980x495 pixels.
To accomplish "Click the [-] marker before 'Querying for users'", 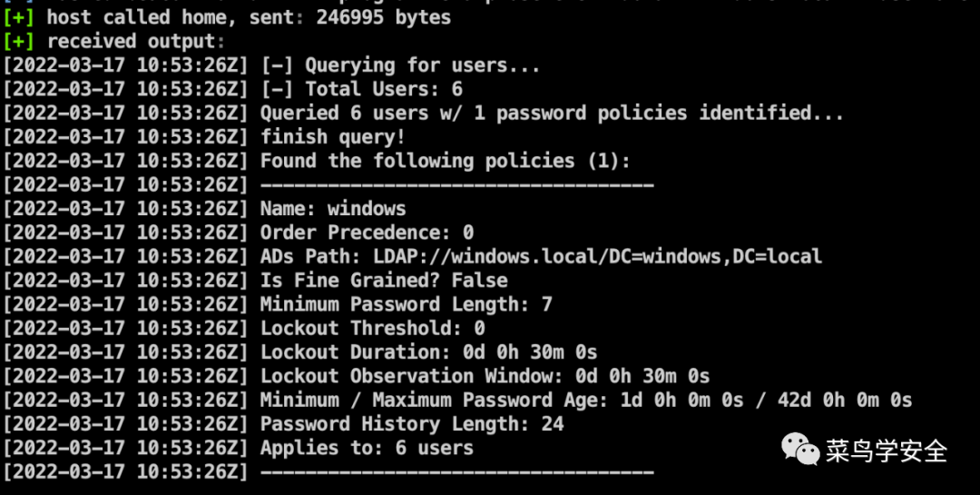I will [x=276, y=65].
